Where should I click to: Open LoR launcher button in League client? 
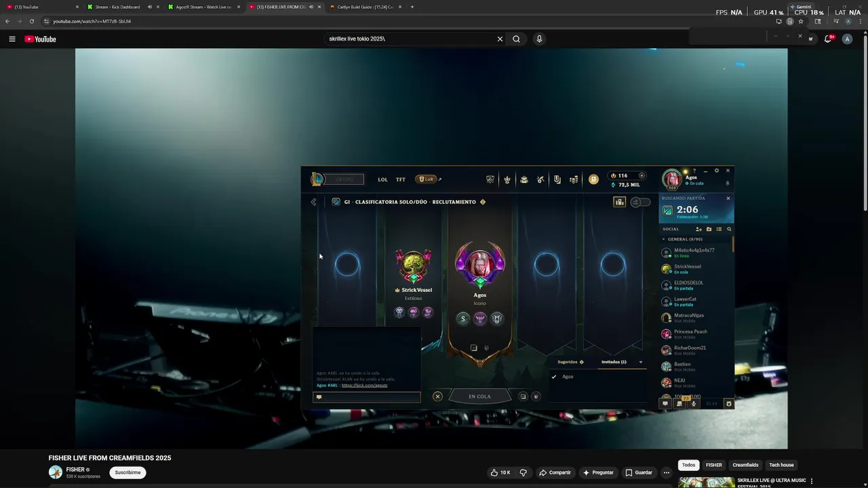pos(427,180)
